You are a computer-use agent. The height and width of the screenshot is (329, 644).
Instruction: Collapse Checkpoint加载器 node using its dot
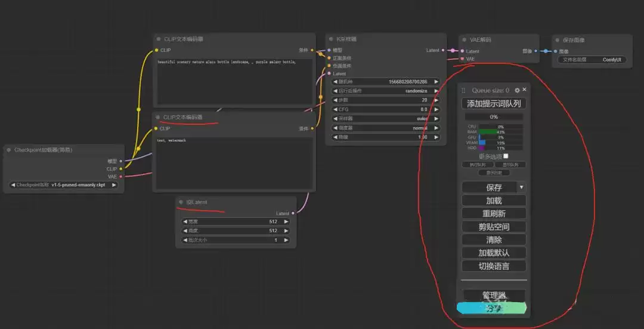coord(8,150)
